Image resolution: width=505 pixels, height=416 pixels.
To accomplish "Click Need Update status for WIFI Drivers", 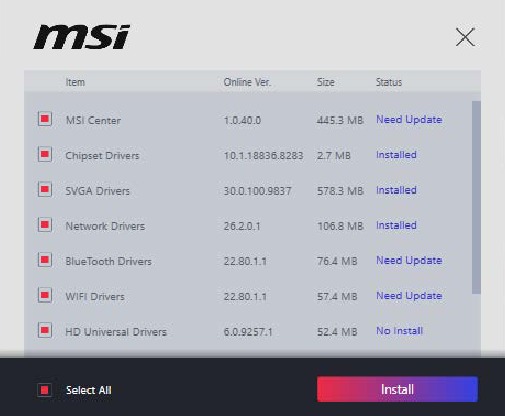I will coord(409,296).
